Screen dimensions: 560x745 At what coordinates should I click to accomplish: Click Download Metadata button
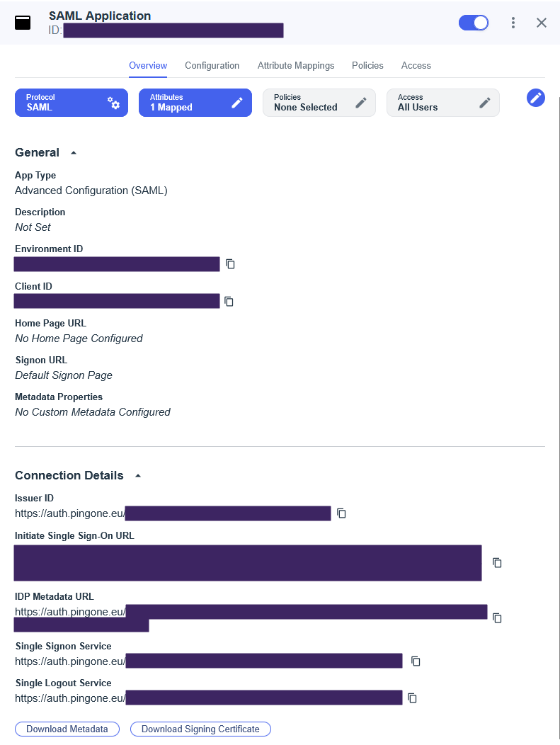point(67,729)
